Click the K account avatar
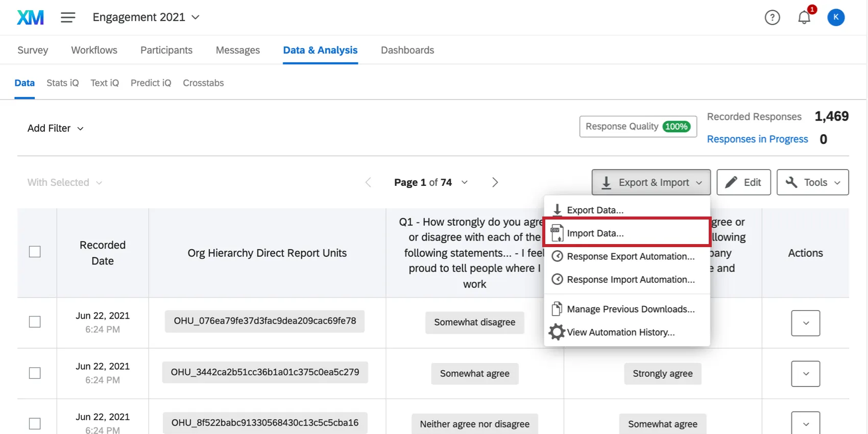 click(836, 17)
